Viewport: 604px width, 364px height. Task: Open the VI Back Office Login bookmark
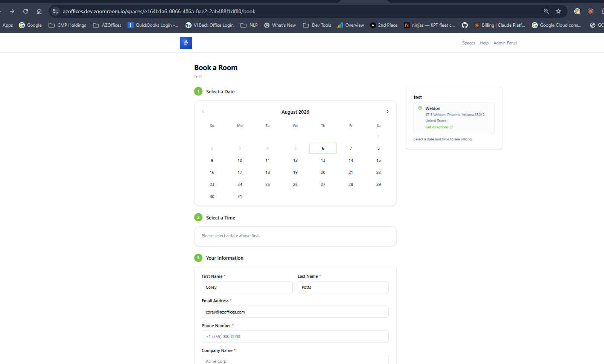[x=210, y=25]
